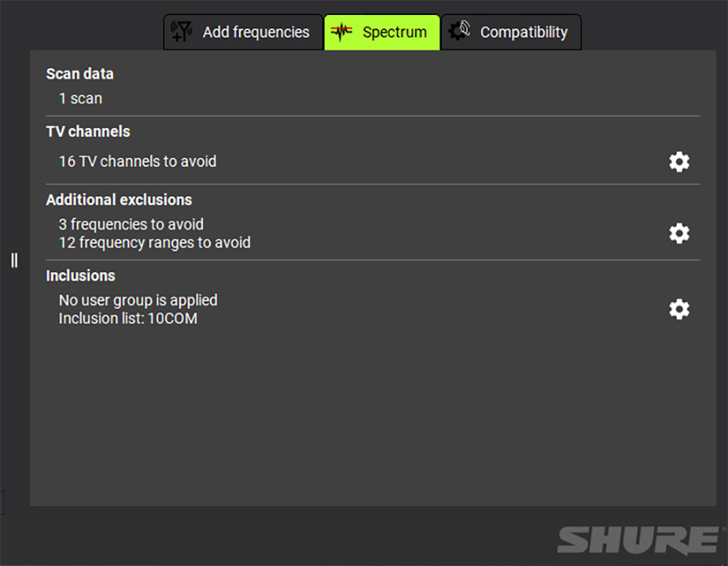Switch to the Add frequencies tab
Image resolution: width=728 pixels, height=566 pixels.
243,32
